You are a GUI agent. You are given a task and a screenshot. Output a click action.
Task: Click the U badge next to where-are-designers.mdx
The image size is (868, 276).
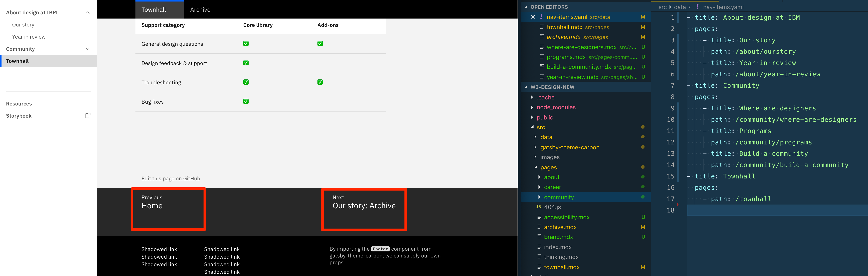643,47
